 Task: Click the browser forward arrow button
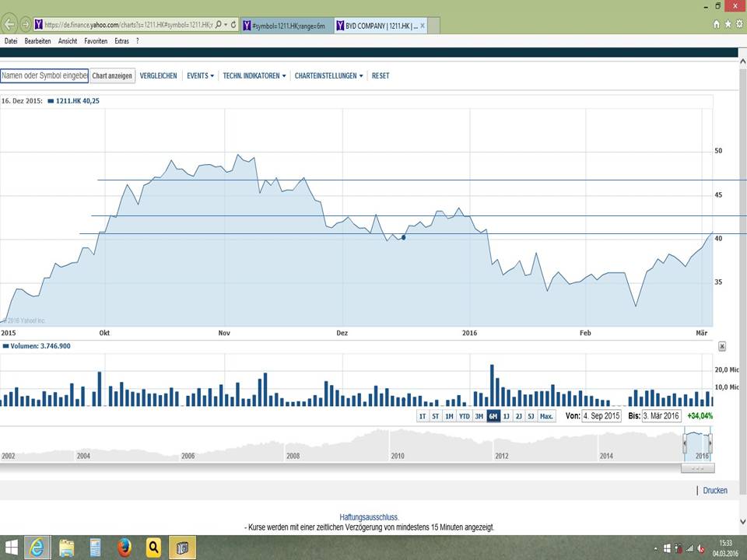[x=26, y=24]
